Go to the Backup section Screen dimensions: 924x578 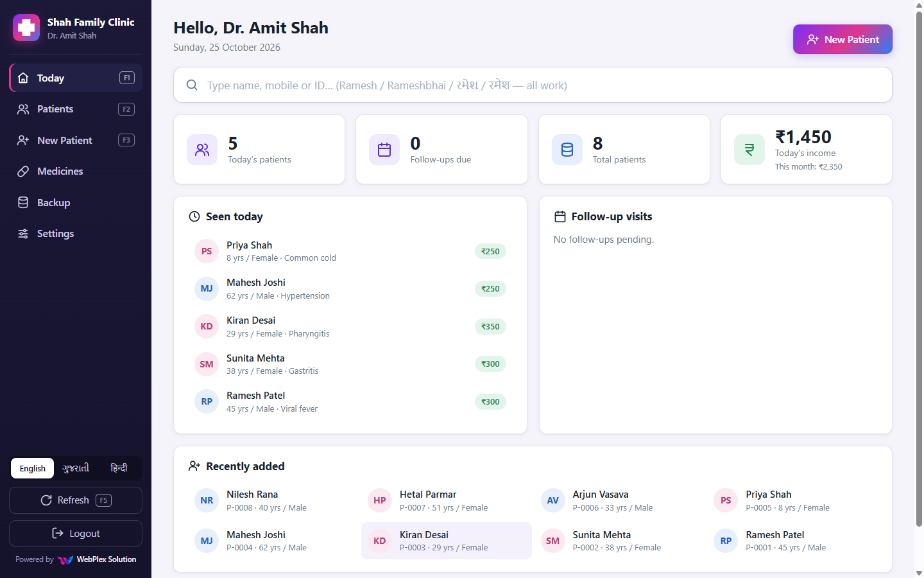point(76,202)
